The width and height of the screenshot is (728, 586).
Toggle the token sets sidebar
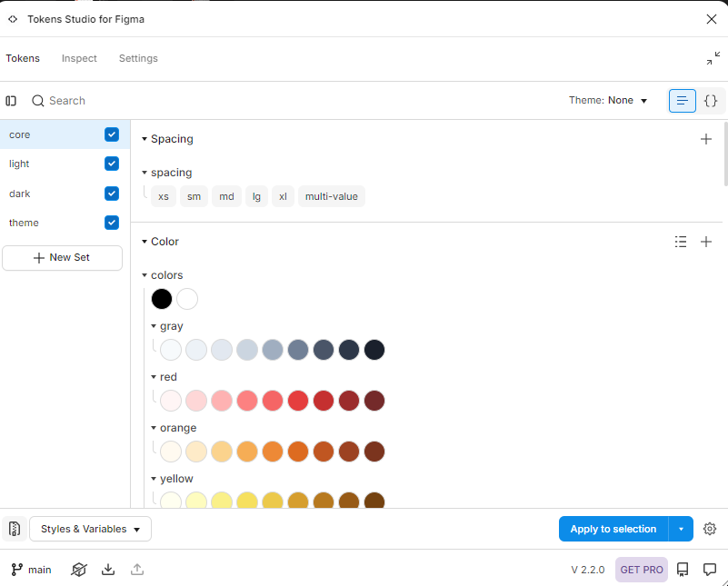(10, 101)
